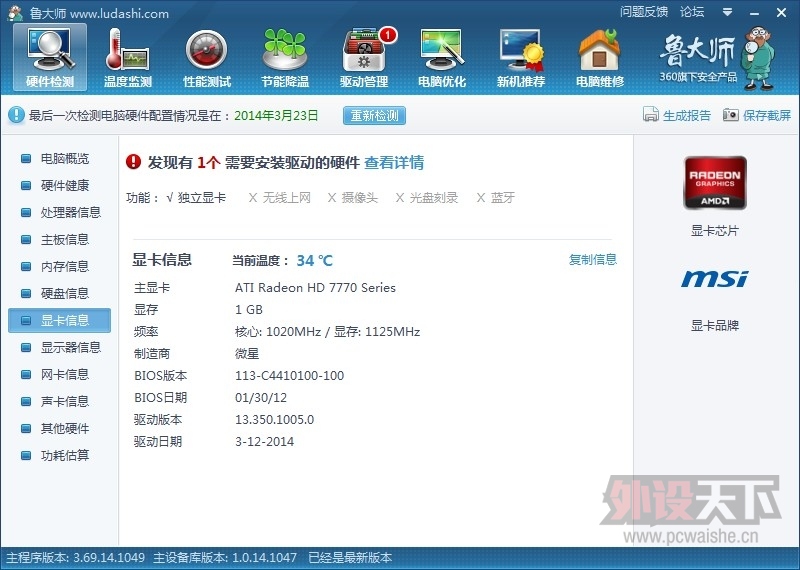800x570 pixels.
Task: Click the 独立显卡 feature label
Action: pyautogui.click(x=202, y=197)
